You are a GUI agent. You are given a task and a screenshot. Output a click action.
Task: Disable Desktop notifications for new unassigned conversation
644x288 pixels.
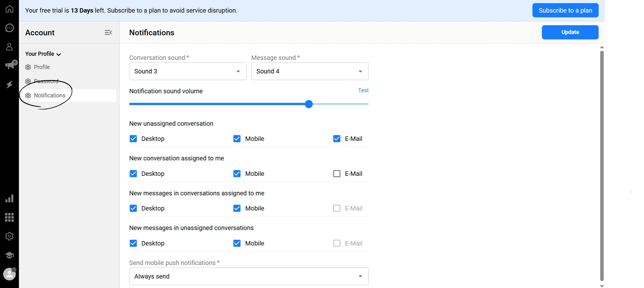[x=133, y=138]
